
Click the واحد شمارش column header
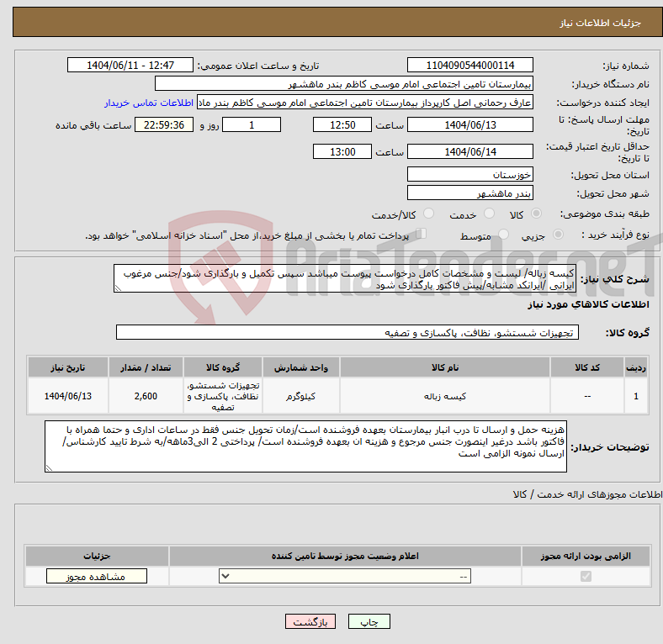(300, 367)
